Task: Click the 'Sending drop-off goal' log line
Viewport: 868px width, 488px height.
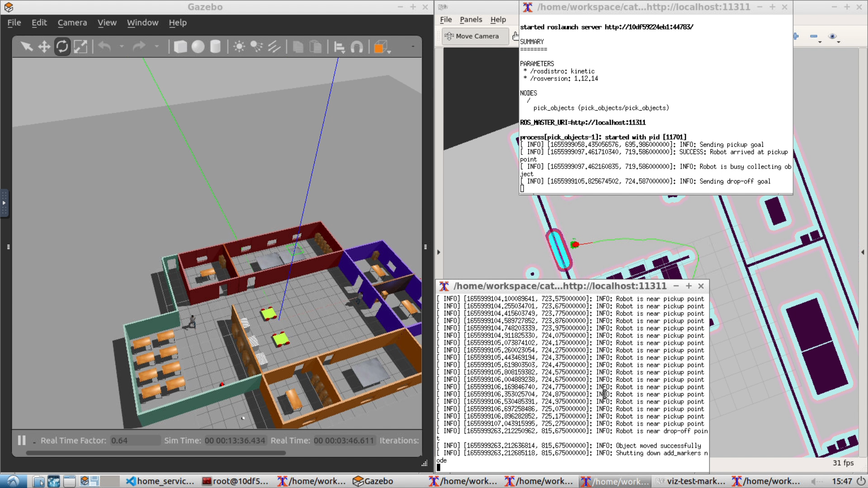Action: pyautogui.click(x=646, y=181)
